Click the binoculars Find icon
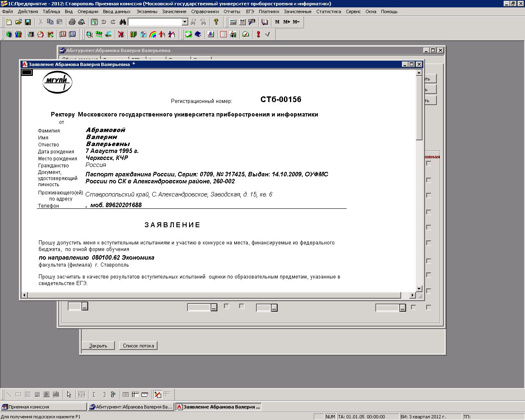Viewport: 525px width, 420px height. (123, 22)
